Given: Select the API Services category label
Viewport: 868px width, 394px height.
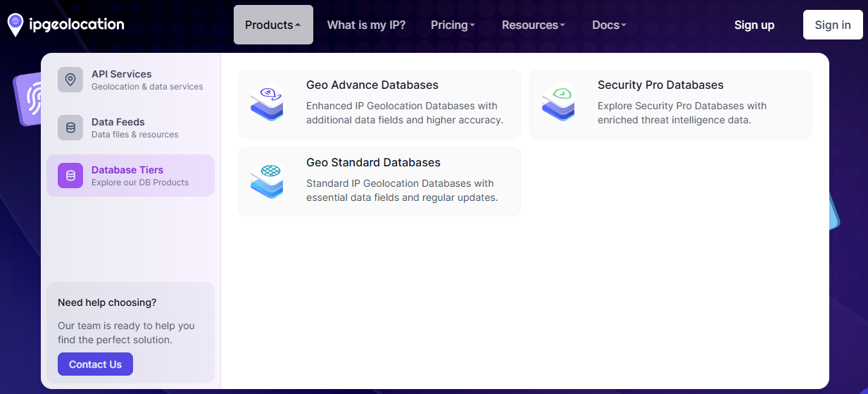Looking at the screenshot, I should coord(121,74).
